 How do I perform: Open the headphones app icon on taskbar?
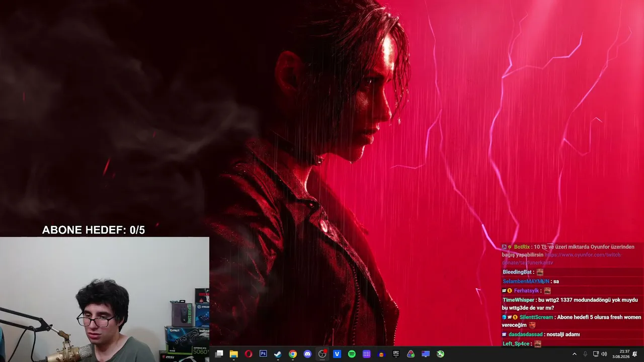tap(381, 354)
